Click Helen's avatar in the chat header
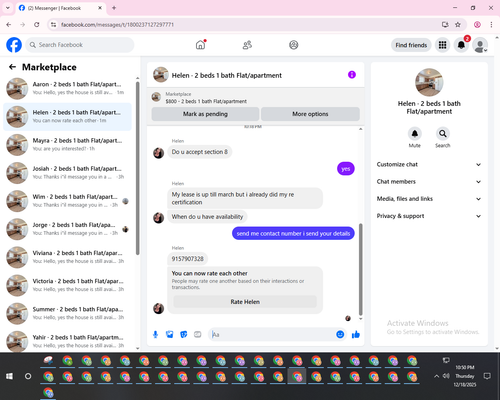Image resolution: width=500 pixels, height=400 pixels. 160,75
